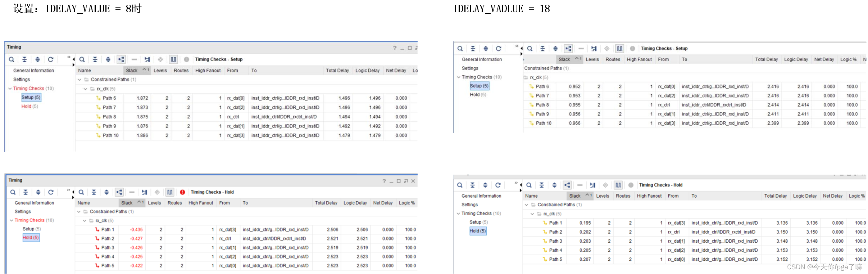Viewport: 868px width, 274px height.
Task: Collapse rx_clk (5) group in bottom-left Hold table
Action: [85, 221]
